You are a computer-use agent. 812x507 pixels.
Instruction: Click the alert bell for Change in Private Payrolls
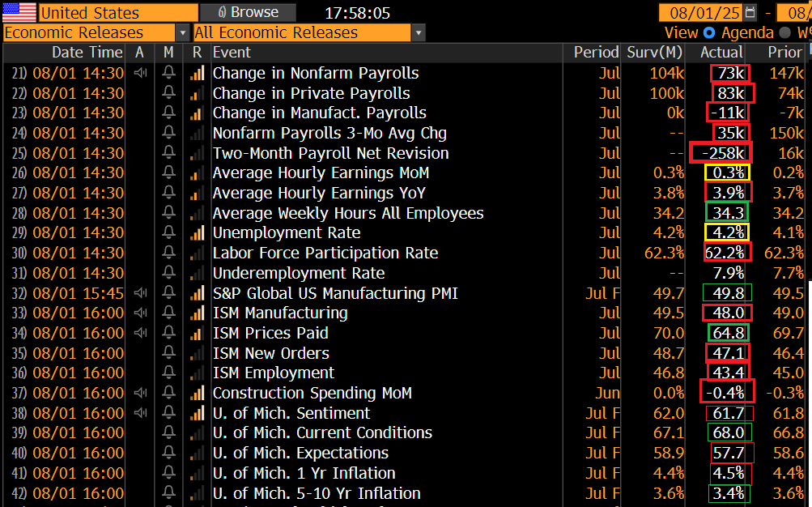pyautogui.click(x=168, y=92)
